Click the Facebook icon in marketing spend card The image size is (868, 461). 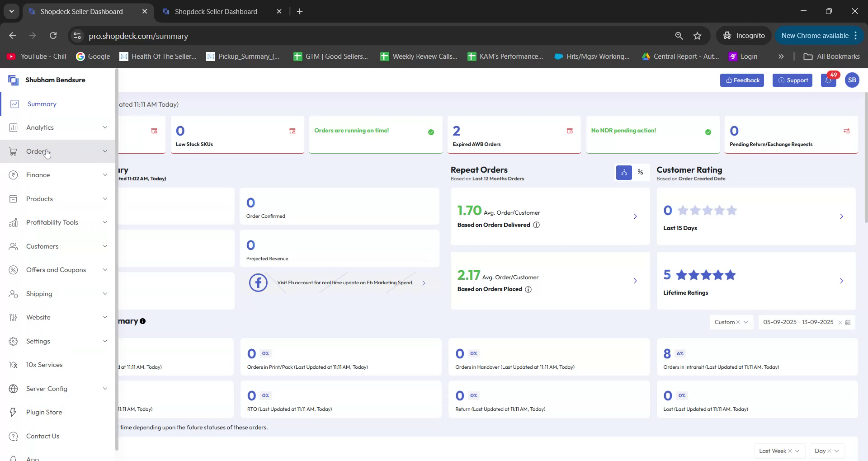(258, 282)
